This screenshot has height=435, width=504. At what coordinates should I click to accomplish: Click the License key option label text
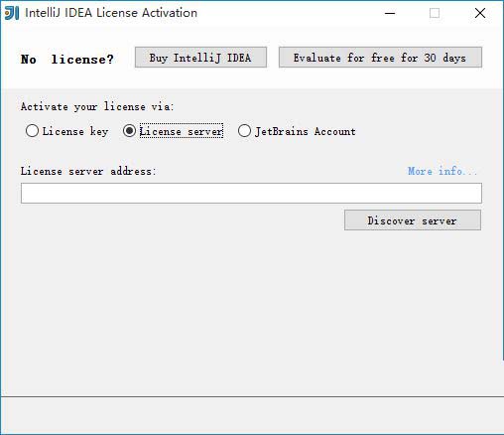(x=75, y=131)
